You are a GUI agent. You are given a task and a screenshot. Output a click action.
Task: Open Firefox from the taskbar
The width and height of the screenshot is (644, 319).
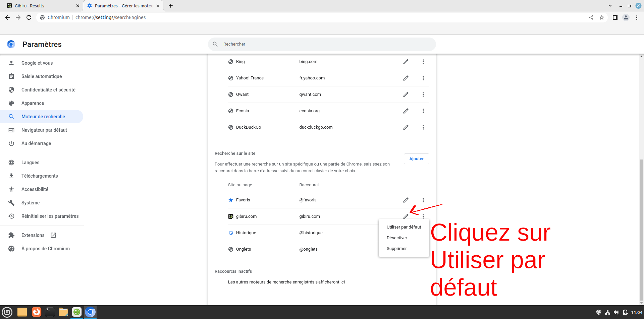pos(36,312)
